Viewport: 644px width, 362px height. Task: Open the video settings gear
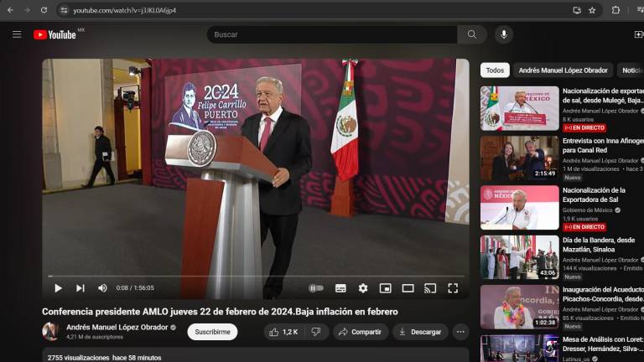pyautogui.click(x=363, y=288)
